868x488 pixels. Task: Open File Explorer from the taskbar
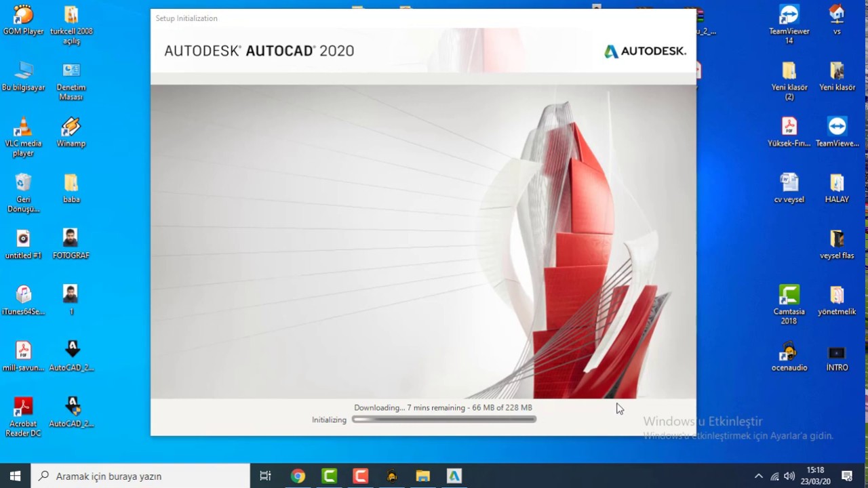point(422,476)
